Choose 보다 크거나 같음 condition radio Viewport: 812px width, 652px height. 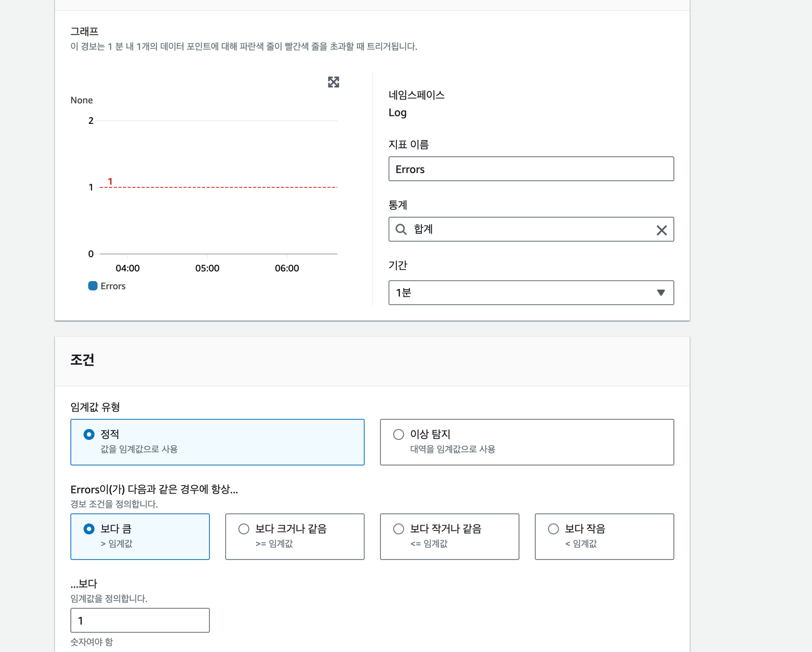click(244, 529)
